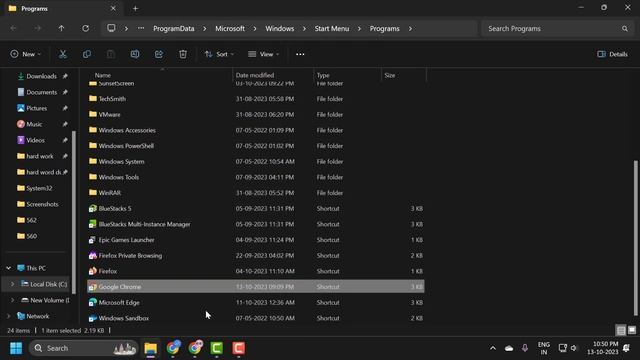This screenshot has height=360, width=640.
Task: Navigate to Windows in breadcrumb
Action: [x=280, y=29]
